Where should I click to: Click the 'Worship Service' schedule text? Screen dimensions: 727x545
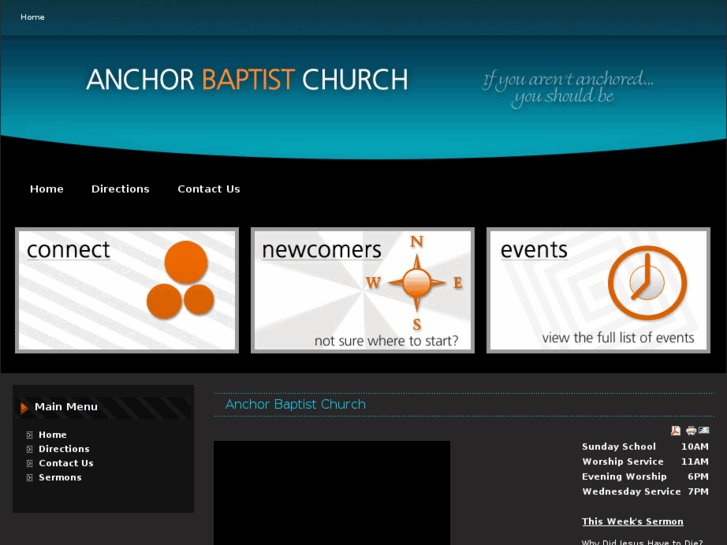623,462
